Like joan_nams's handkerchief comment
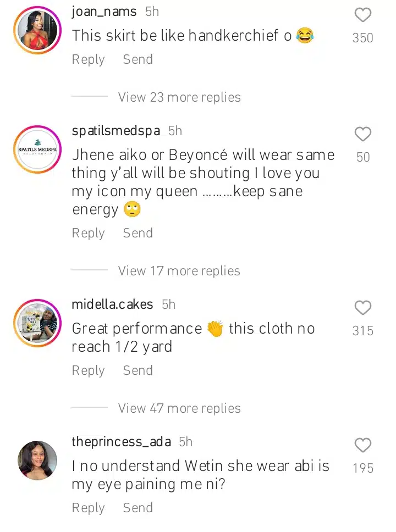This screenshot has width=396, height=532. pyautogui.click(x=362, y=15)
